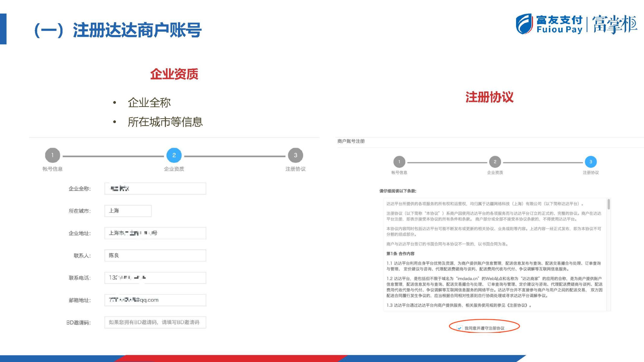Click the 联系电话: form label

[80, 278]
